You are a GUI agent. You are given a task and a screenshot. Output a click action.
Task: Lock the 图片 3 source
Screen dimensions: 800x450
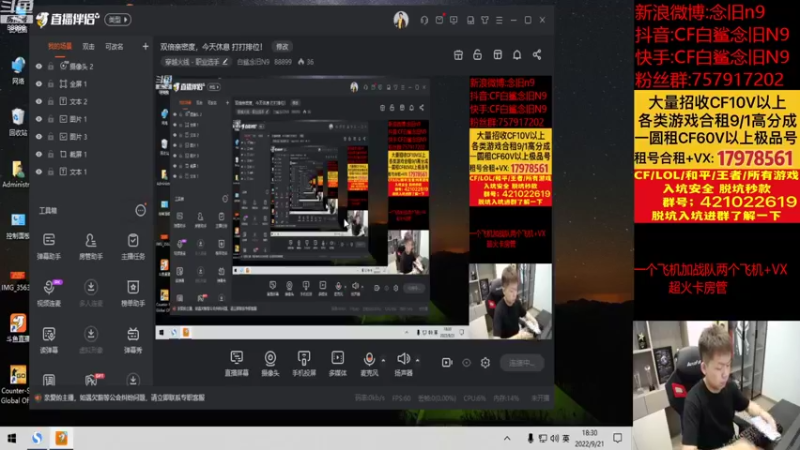pyautogui.click(x=51, y=137)
